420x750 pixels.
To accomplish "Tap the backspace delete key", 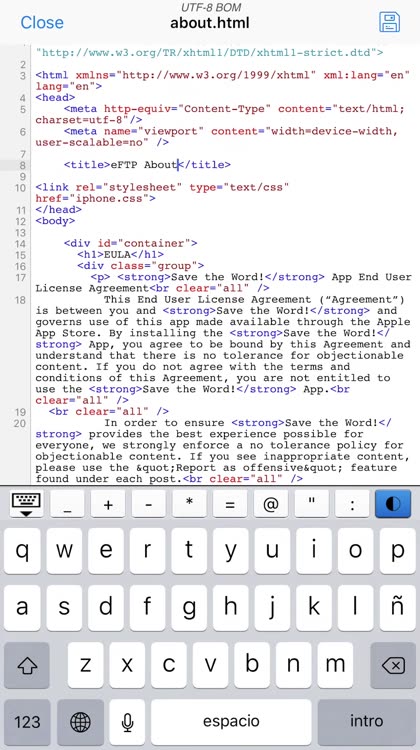I will [x=393, y=665].
